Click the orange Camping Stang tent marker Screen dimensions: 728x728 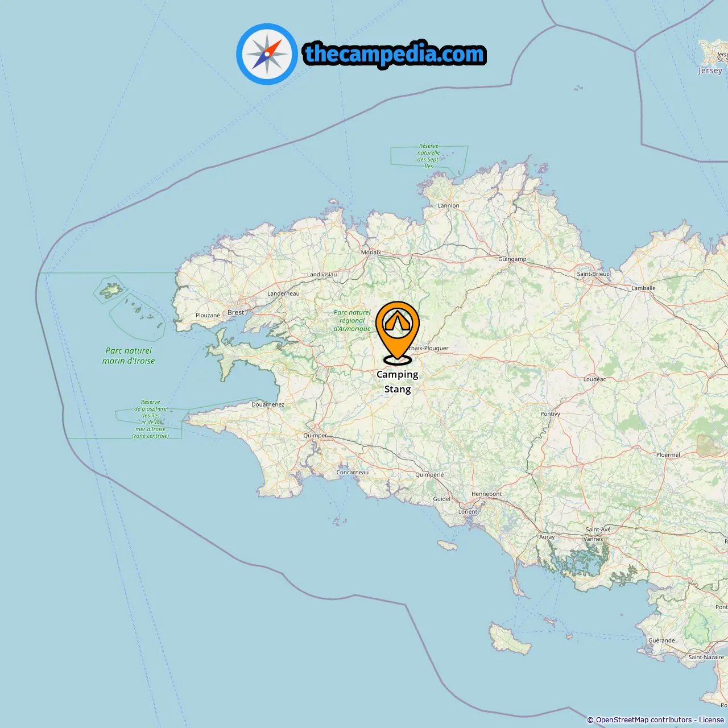click(398, 333)
